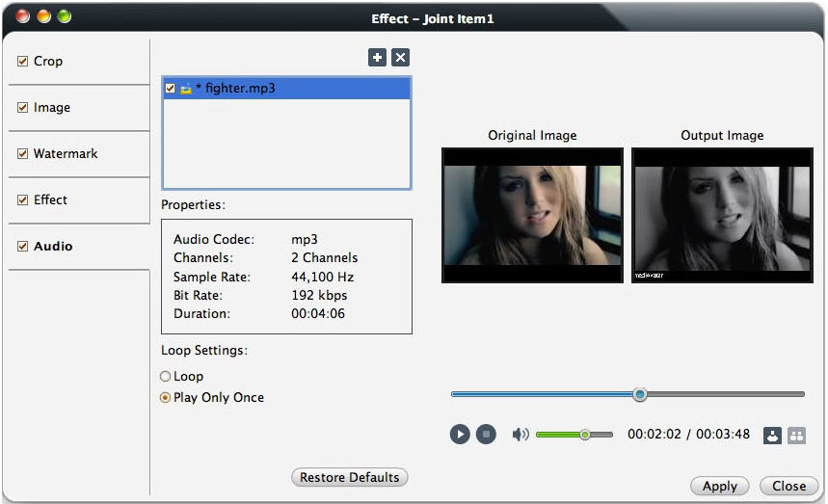The width and height of the screenshot is (828, 504).
Task: Remove selected audio with X button
Action: 400,58
